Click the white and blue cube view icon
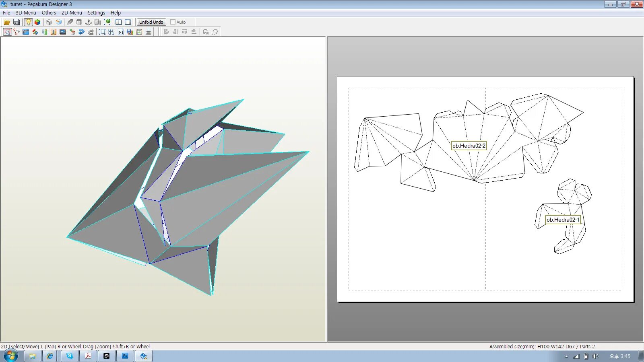Image resolution: width=644 pixels, height=362 pixels. [x=59, y=22]
